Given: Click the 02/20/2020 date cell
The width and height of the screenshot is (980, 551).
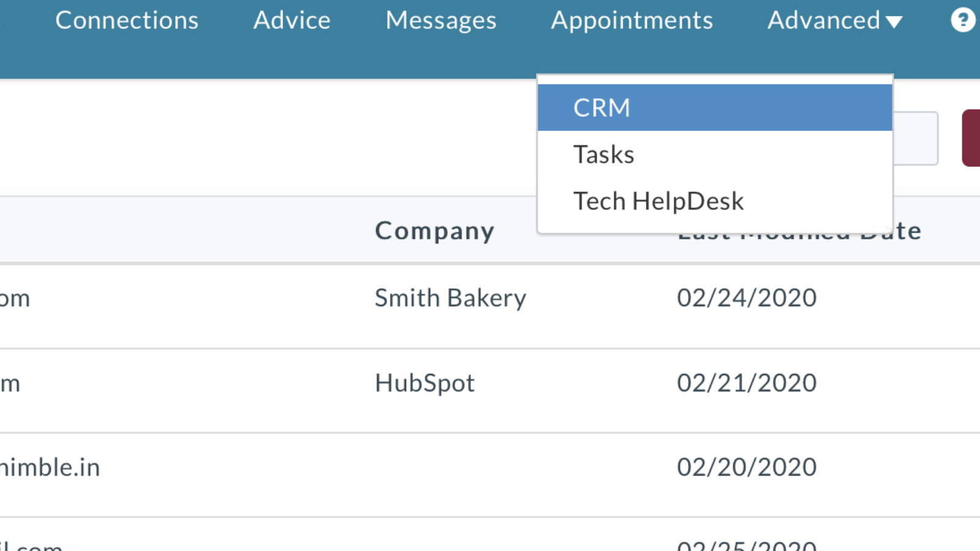Looking at the screenshot, I should (746, 468).
